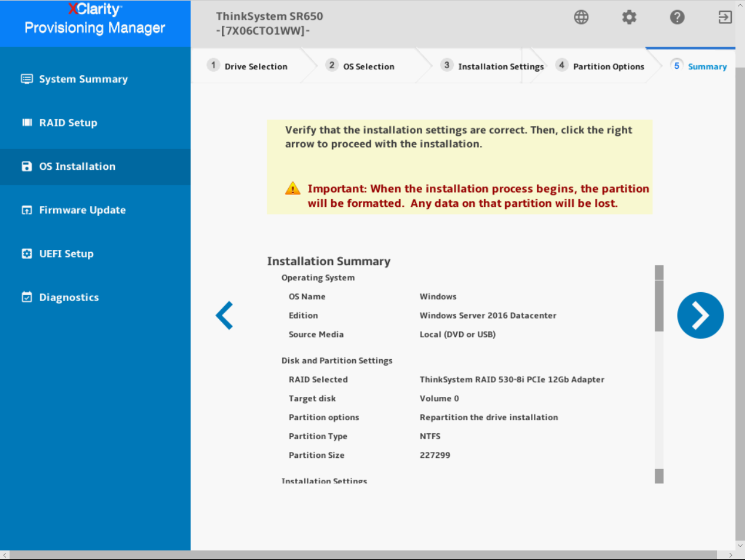Open the language globe icon

(581, 17)
